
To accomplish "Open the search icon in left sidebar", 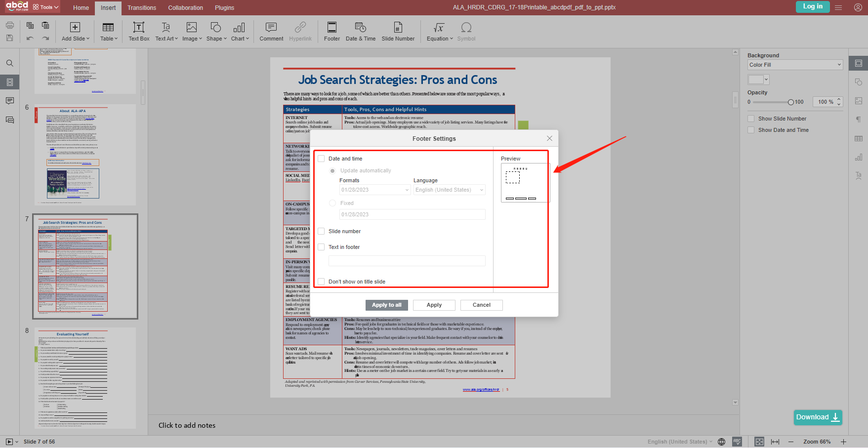I will pyautogui.click(x=10, y=63).
